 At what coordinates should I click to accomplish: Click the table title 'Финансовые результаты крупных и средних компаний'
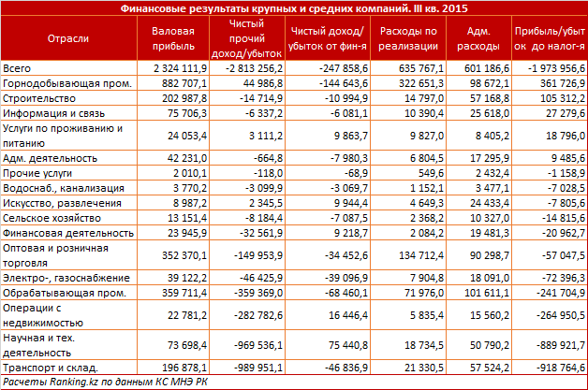pos(293,9)
